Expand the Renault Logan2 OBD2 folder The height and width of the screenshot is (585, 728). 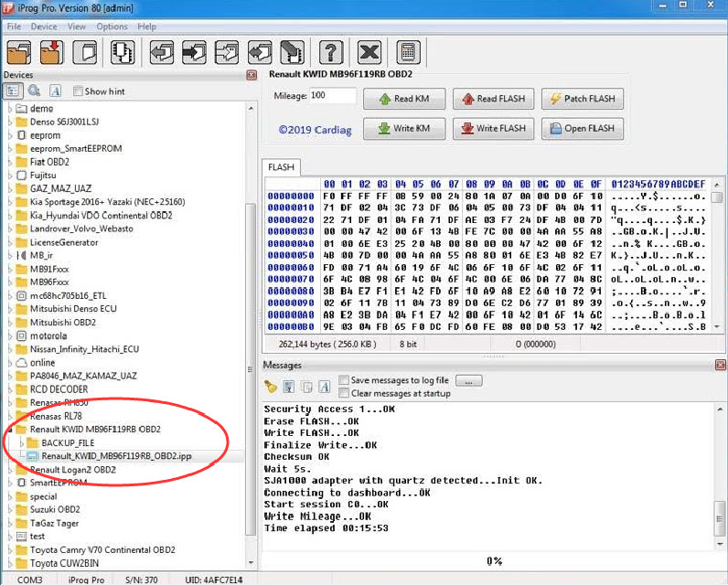[10, 470]
